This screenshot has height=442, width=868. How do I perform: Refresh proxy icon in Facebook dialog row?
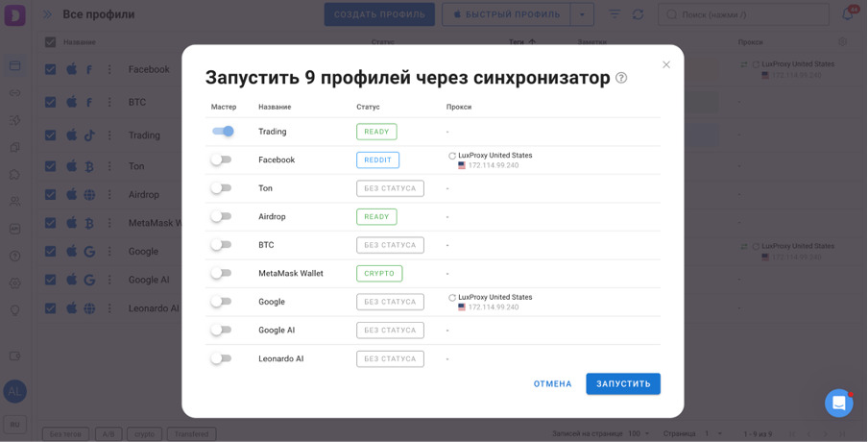click(452, 156)
